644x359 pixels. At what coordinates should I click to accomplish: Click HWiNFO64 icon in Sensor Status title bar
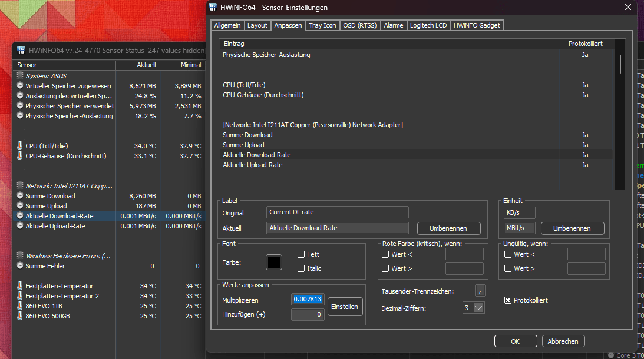(x=21, y=50)
